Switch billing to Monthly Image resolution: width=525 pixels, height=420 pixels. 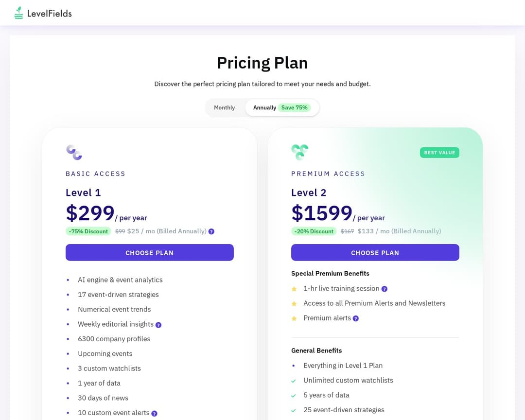tap(224, 107)
